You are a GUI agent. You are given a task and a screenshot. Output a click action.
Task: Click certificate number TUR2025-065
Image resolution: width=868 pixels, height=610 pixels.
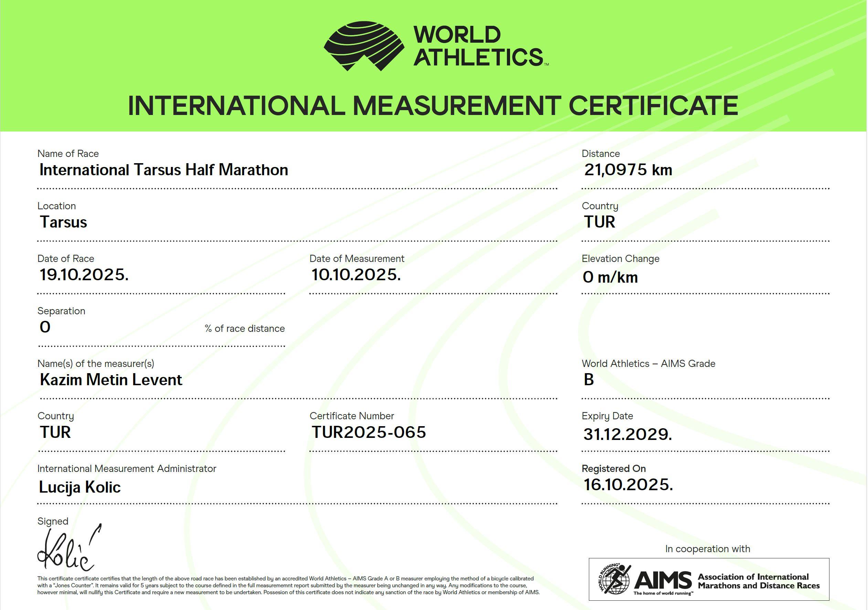(x=369, y=432)
